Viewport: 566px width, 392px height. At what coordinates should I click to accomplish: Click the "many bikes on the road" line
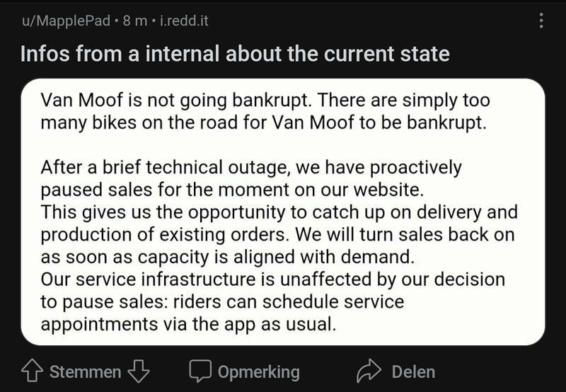264,122
